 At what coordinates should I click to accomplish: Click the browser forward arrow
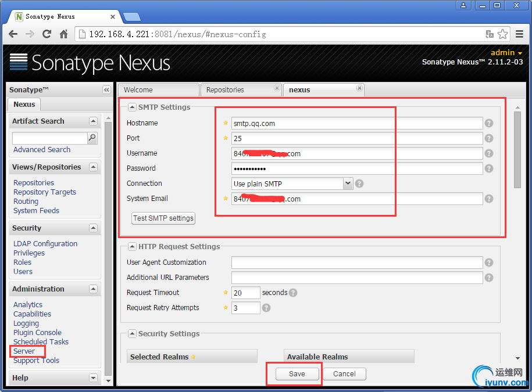pyautogui.click(x=30, y=34)
